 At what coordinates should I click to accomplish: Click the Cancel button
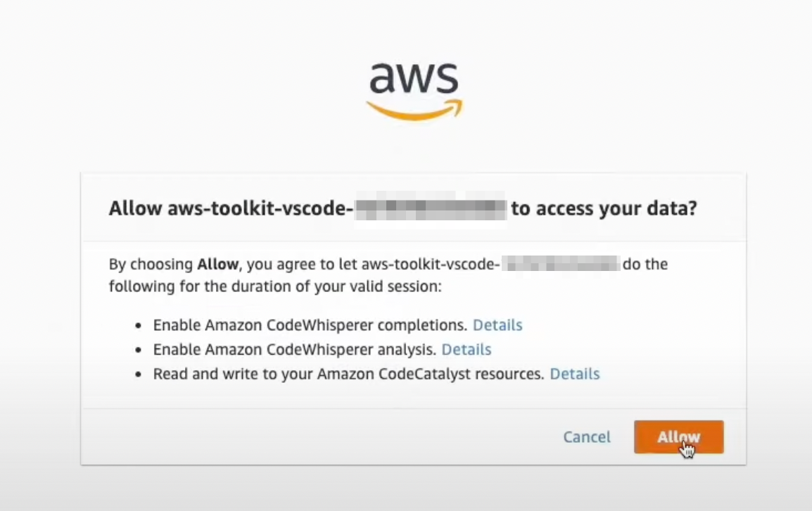pyautogui.click(x=586, y=436)
